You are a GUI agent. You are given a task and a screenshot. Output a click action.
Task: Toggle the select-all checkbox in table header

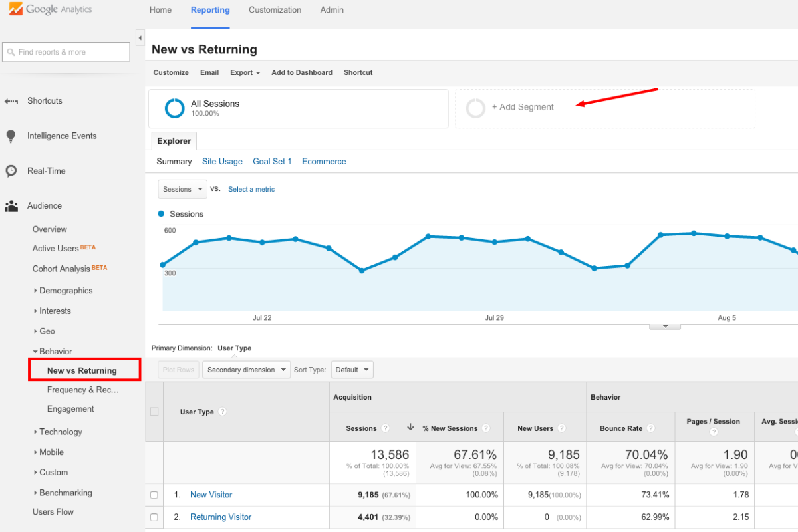[154, 412]
